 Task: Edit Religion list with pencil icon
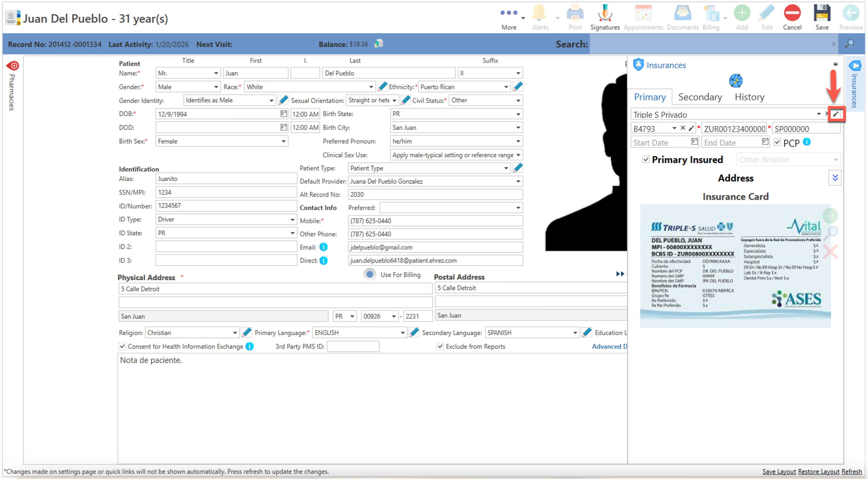(x=247, y=332)
